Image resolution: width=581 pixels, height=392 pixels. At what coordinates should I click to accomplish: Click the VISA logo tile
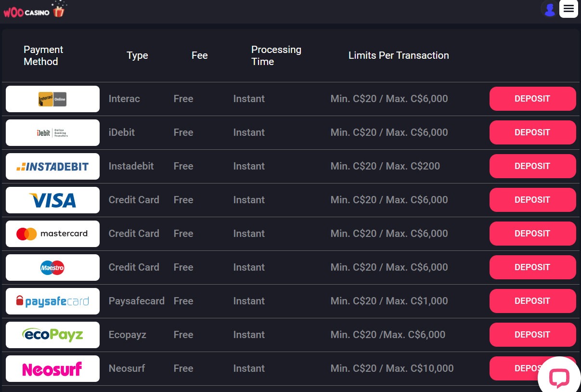click(52, 200)
